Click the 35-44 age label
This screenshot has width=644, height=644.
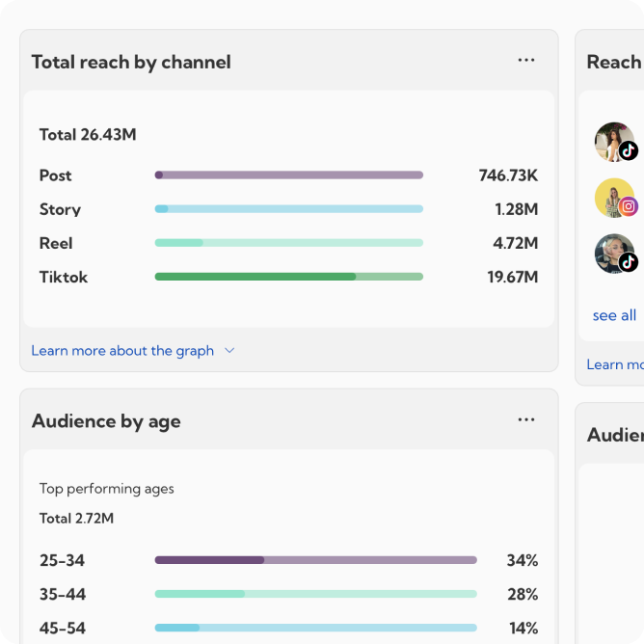(63, 594)
